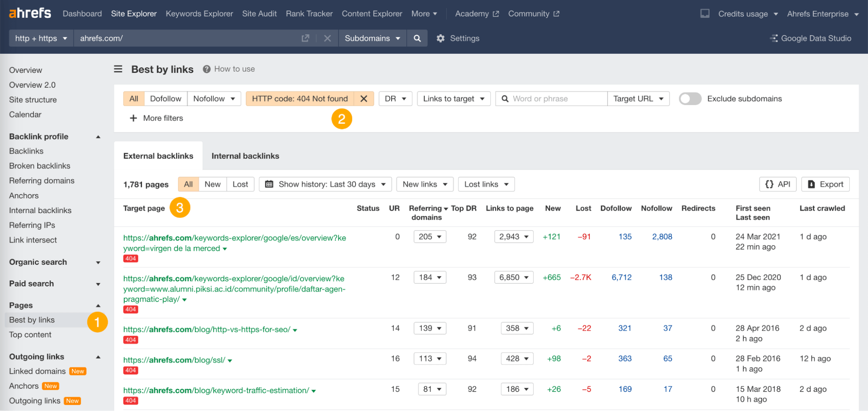Clear the URL using the X icon
868x411 pixels.
[x=327, y=38]
